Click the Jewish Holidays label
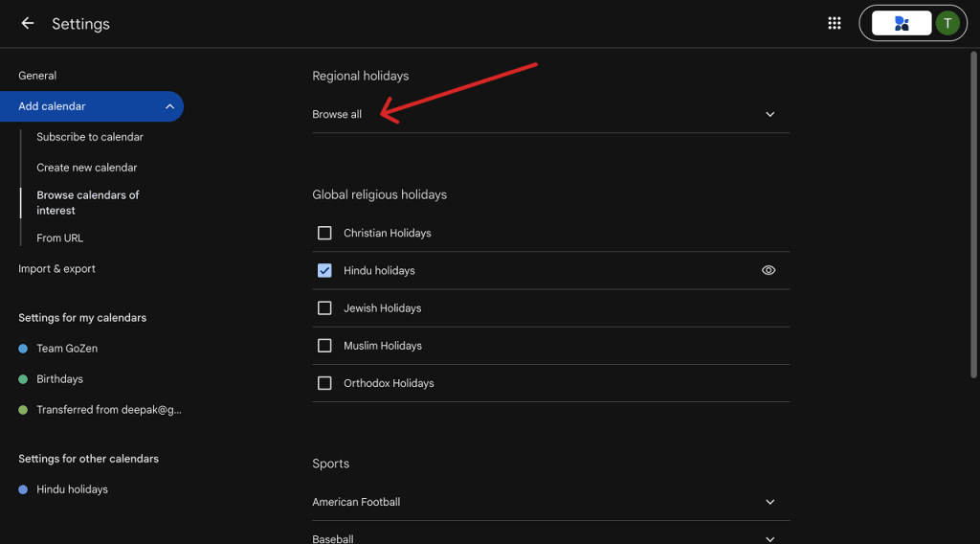This screenshot has width=980, height=544. point(383,308)
